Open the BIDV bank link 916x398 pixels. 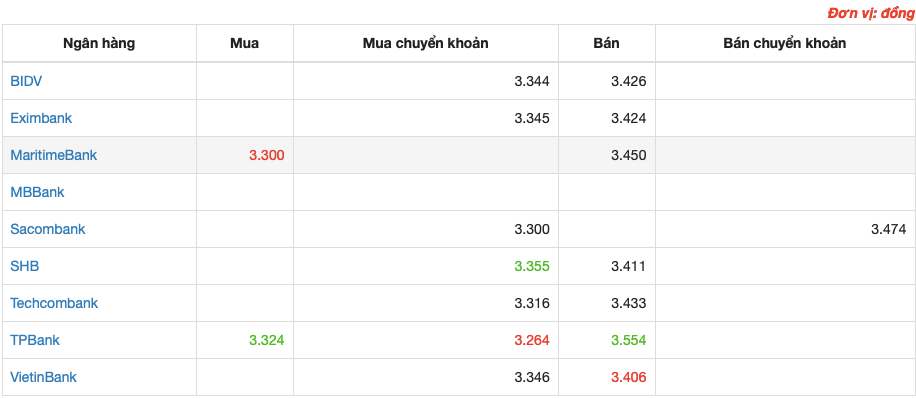point(26,81)
